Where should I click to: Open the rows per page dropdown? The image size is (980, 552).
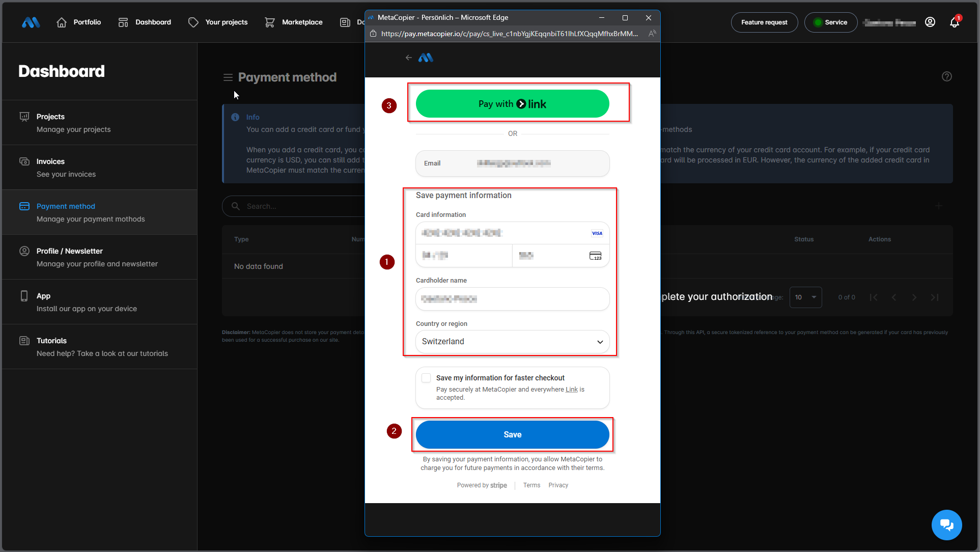tap(805, 297)
